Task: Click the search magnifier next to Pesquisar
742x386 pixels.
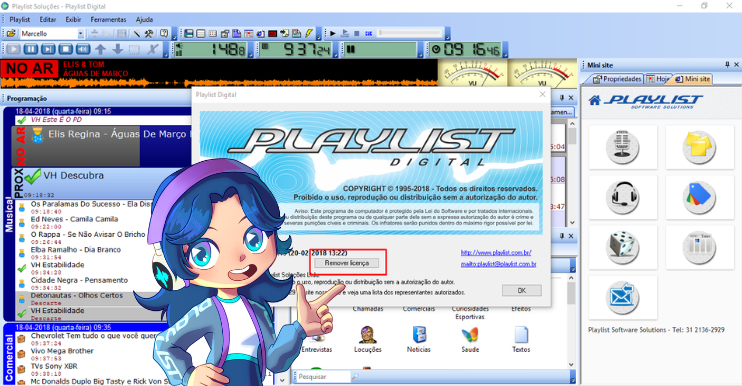Action: [355, 377]
